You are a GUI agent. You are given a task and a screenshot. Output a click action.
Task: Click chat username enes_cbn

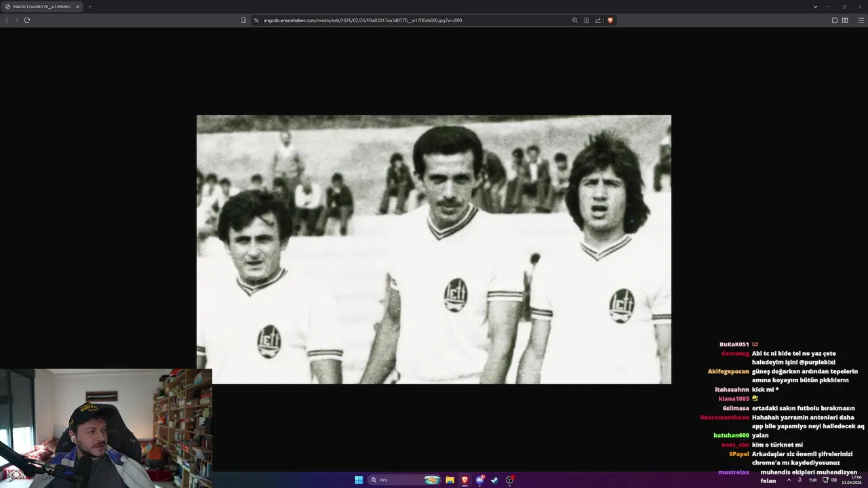(x=735, y=445)
